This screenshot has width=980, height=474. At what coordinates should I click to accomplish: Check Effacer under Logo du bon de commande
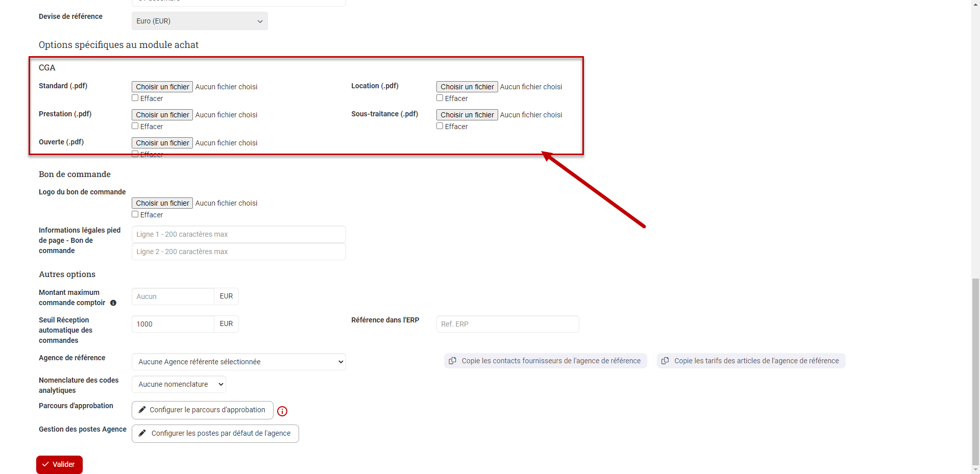[x=135, y=214]
